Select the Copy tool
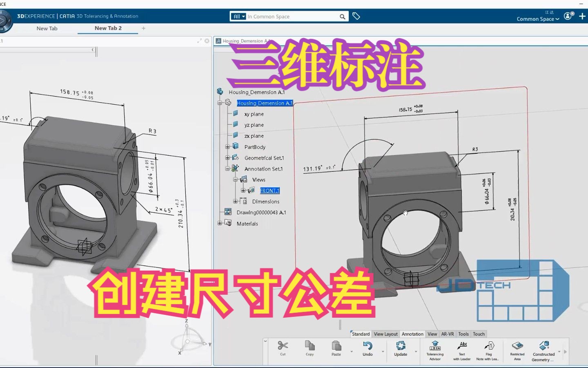 [310, 350]
